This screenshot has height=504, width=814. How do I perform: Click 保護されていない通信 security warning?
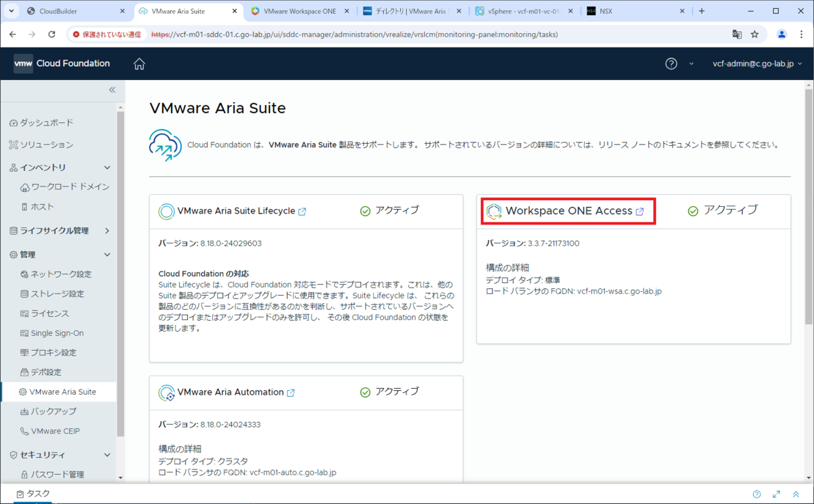[107, 34]
